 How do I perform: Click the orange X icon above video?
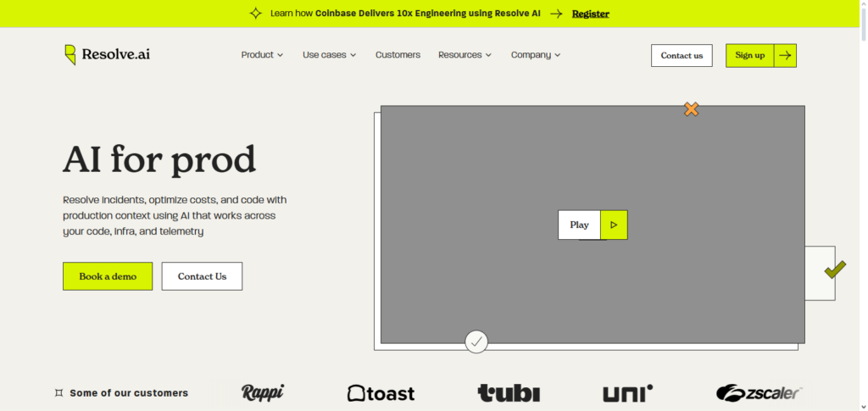[x=692, y=109]
